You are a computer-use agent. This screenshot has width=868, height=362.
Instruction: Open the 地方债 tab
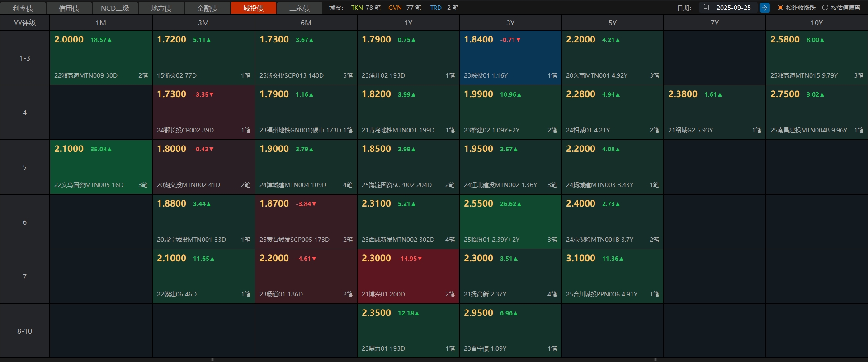tap(161, 8)
